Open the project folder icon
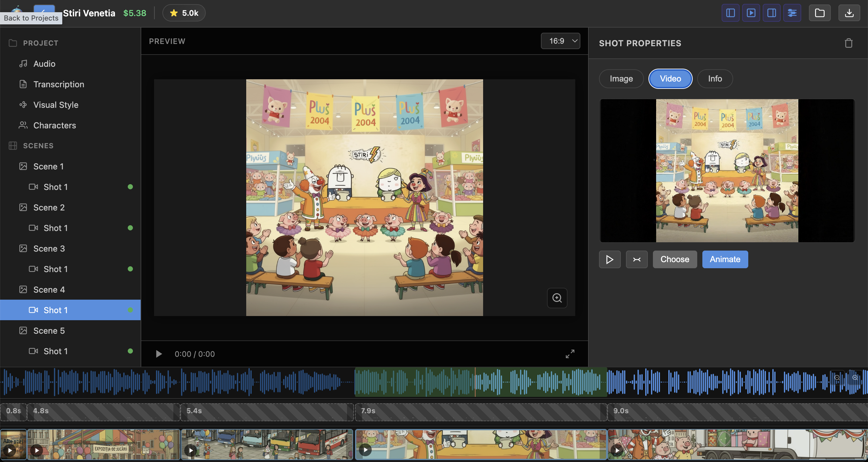The width and height of the screenshot is (868, 462). (820, 13)
